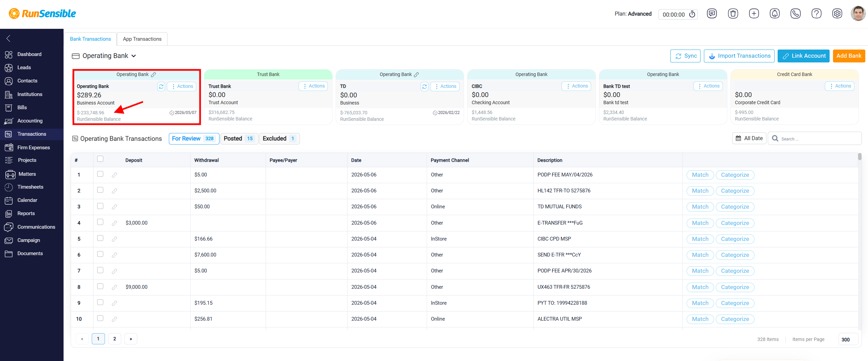Open the phone call icon in header
Image resolution: width=868 pixels, height=361 pixels.
(x=795, y=14)
